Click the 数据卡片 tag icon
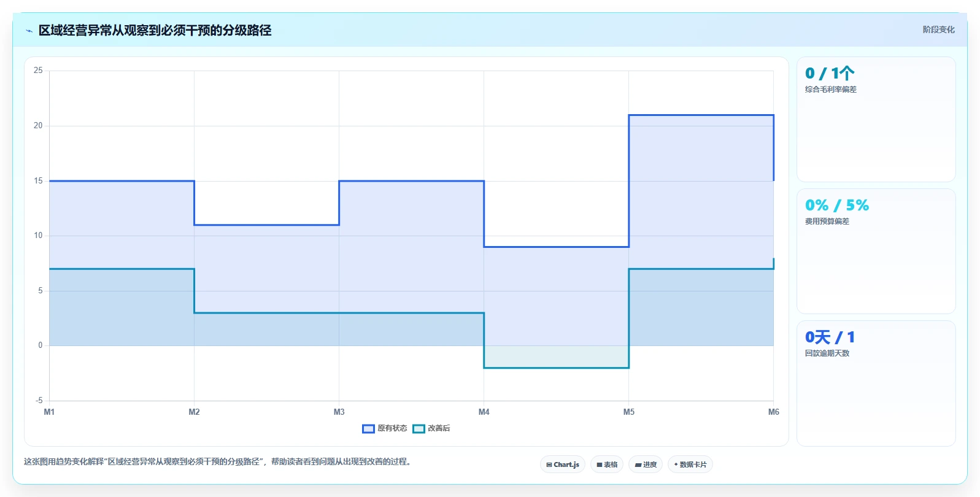Image resolution: width=980 pixels, height=497 pixels. tap(676, 464)
